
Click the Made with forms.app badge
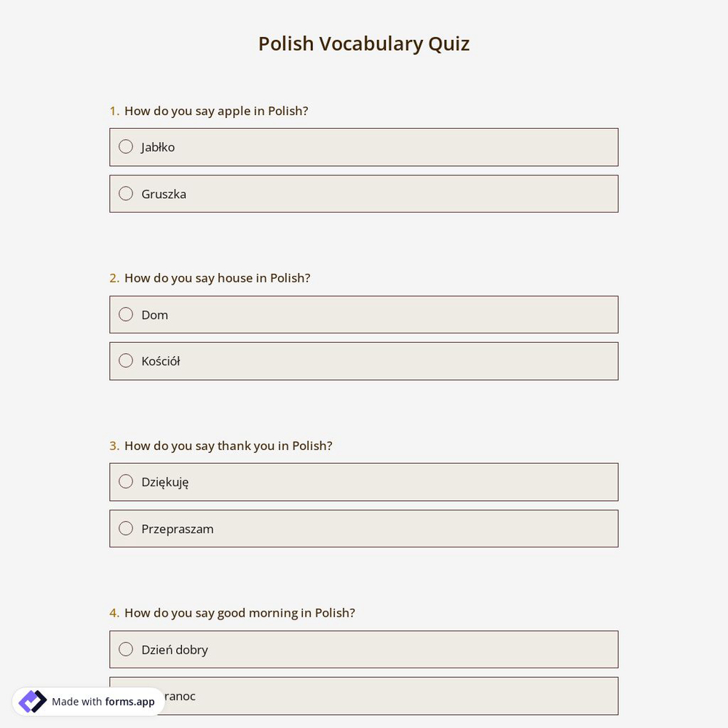pos(87,701)
